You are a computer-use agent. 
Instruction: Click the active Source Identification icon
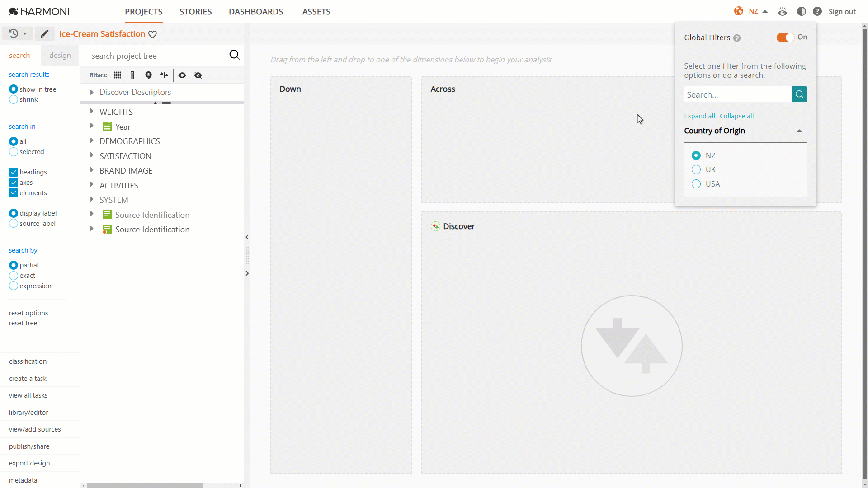pos(107,230)
